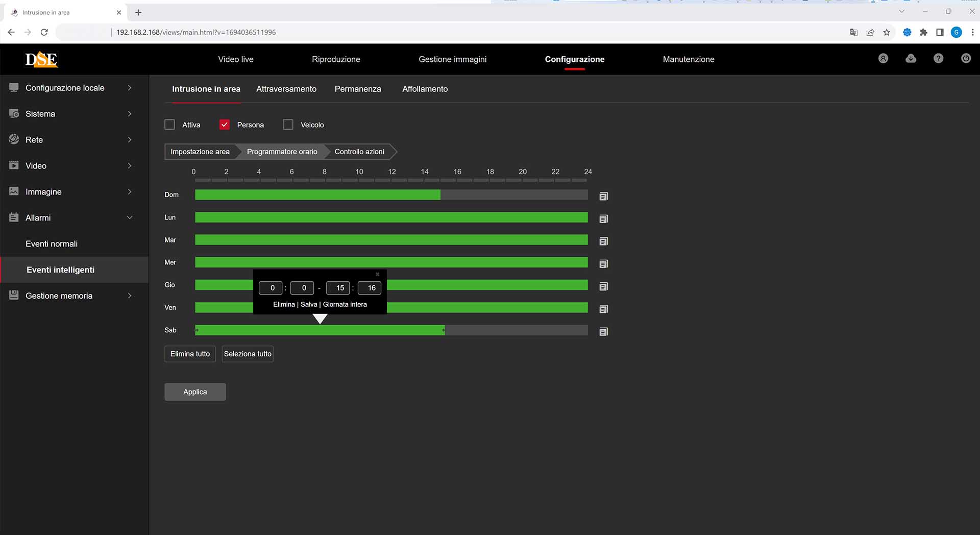This screenshot has height=535, width=980.
Task: Click the copy schedule icon for Sab row
Action: [x=603, y=332]
